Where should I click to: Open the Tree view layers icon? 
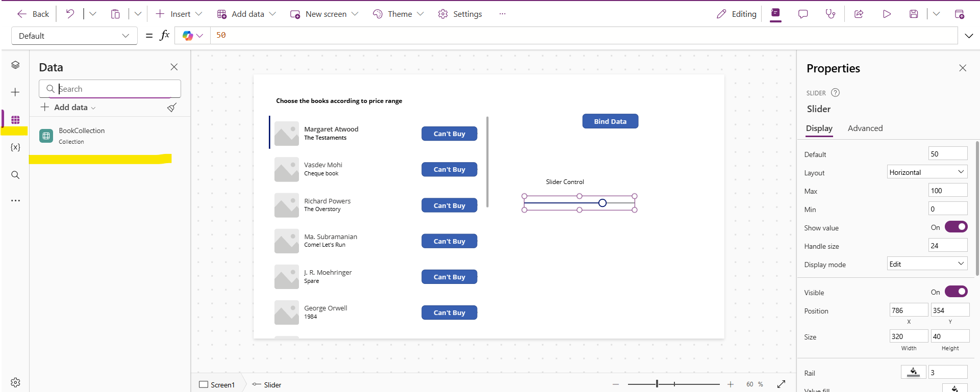(x=15, y=65)
